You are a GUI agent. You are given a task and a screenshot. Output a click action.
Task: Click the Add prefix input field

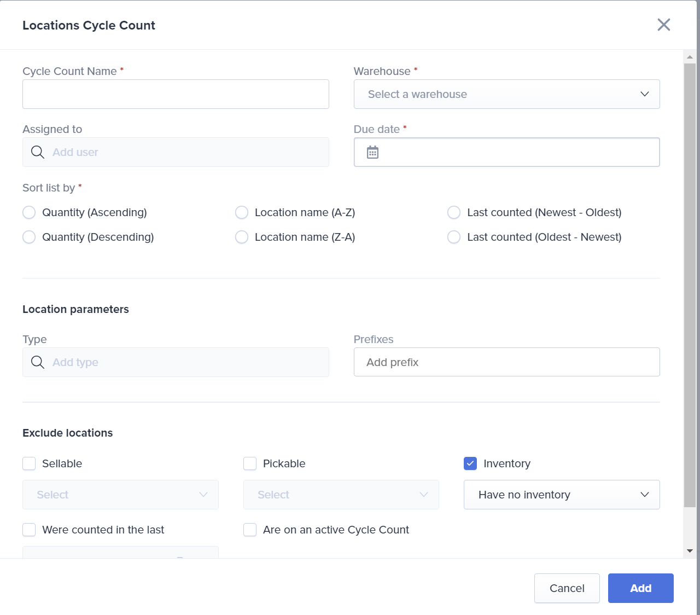tap(506, 362)
